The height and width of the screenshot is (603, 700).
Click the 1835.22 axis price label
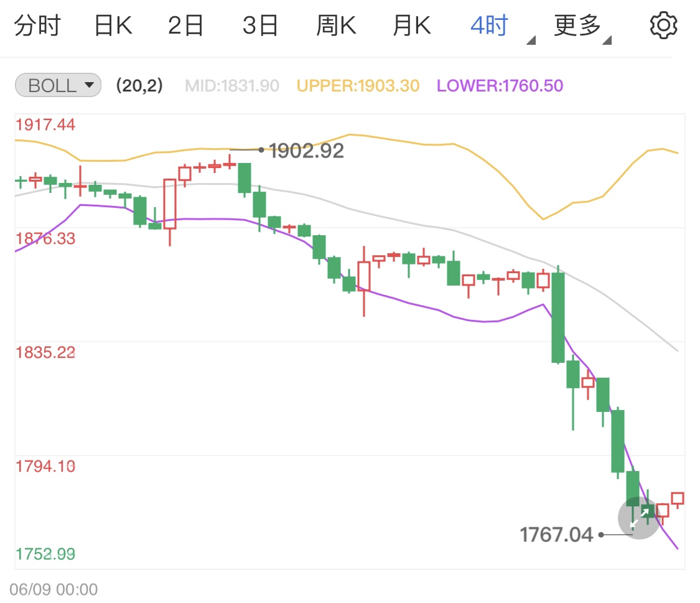(x=45, y=353)
